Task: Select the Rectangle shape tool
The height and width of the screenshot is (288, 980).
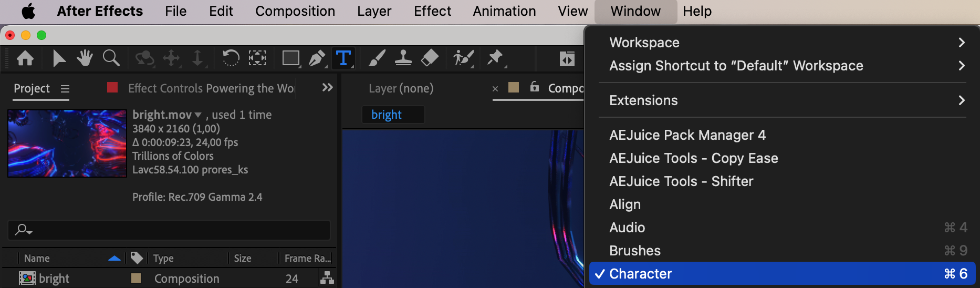Action: tap(290, 58)
